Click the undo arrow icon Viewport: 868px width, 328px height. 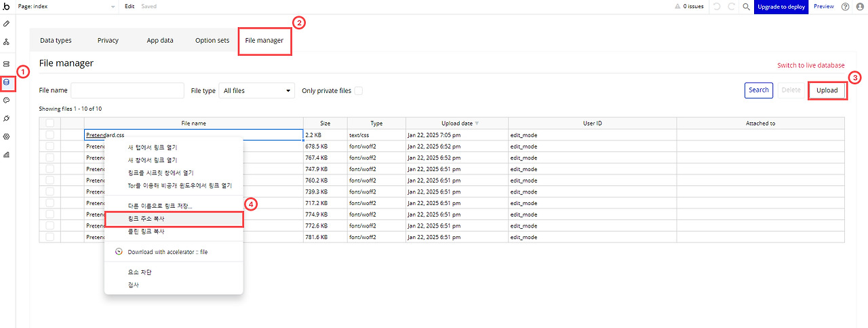point(717,6)
